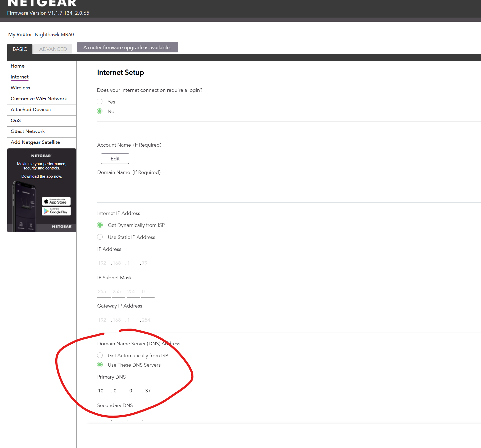Viewport: 481px width, 448px height.
Task: Click the App Store download badge
Action: click(x=56, y=201)
